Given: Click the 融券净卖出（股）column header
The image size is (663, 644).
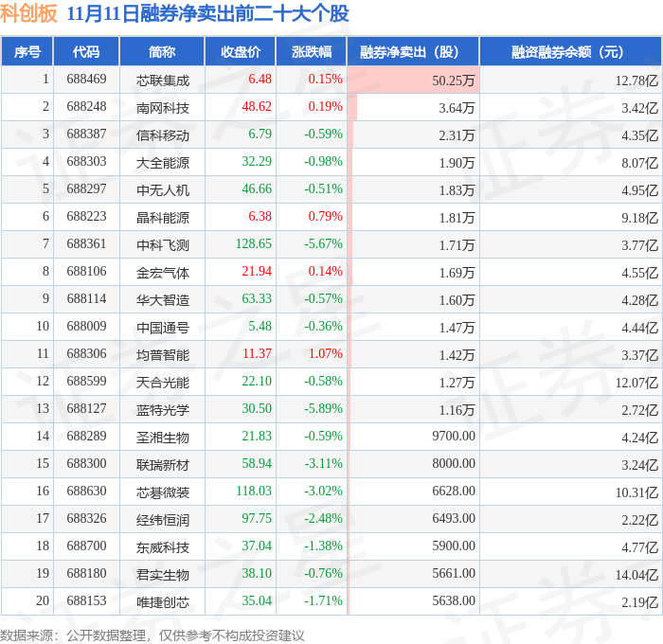Looking at the screenshot, I should point(413,51).
